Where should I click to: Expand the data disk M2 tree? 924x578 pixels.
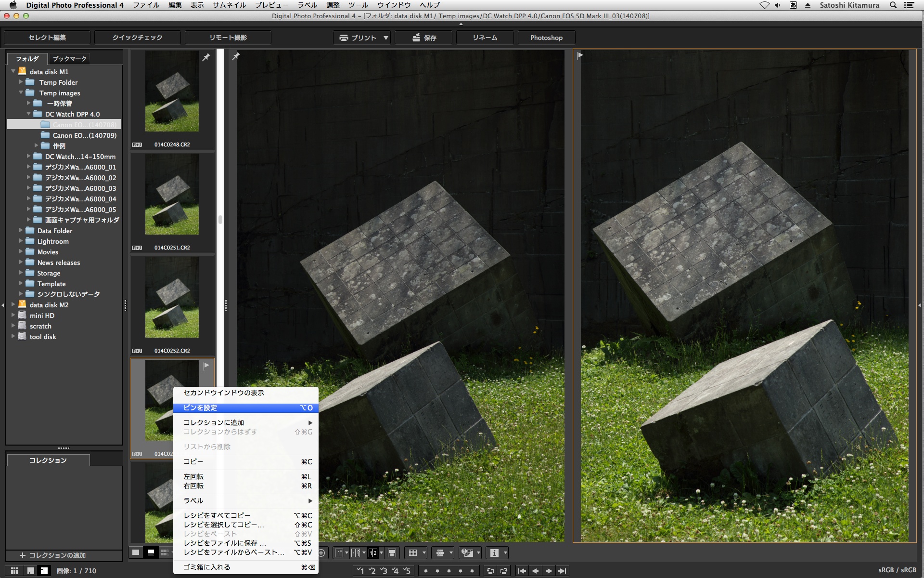coord(13,305)
